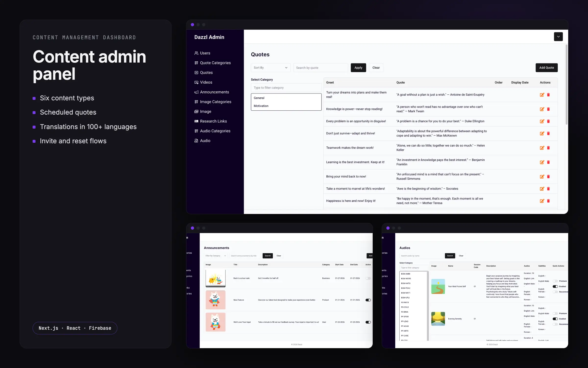Click the Quotes page vertical scrollbar
Viewport: 588px width, 368px height.
[x=566, y=85]
